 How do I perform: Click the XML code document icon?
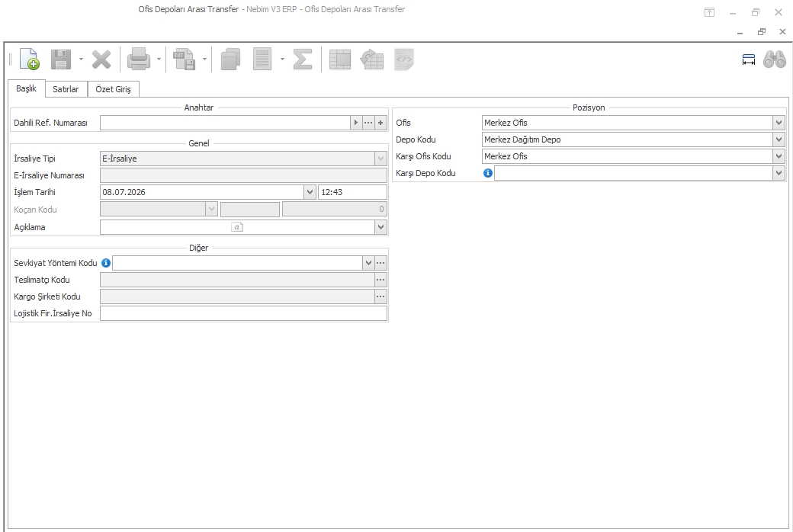click(x=403, y=59)
